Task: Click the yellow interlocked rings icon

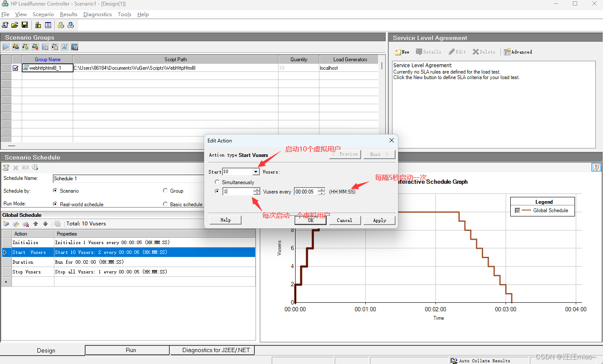Action: (61, 25)
